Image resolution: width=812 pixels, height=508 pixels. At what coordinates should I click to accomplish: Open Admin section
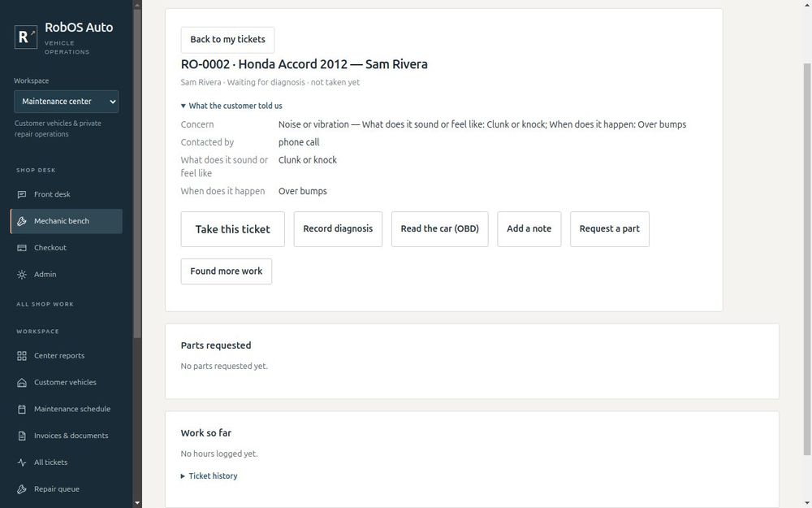[x=67, y=275]
